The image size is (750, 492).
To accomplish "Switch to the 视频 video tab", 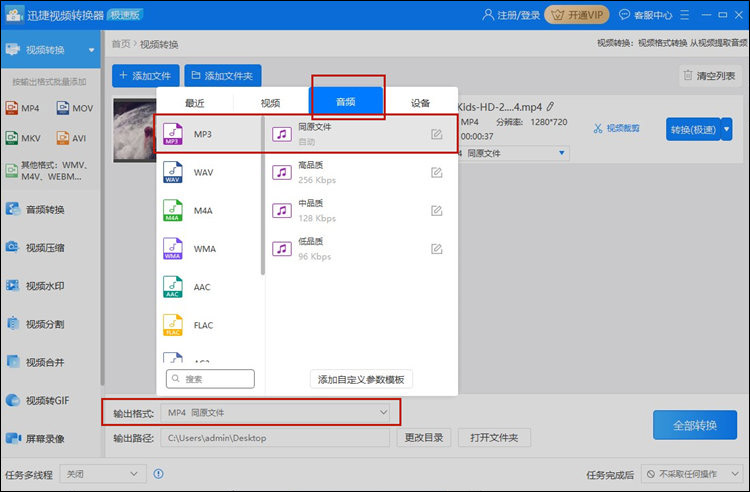I will (271, 103).
